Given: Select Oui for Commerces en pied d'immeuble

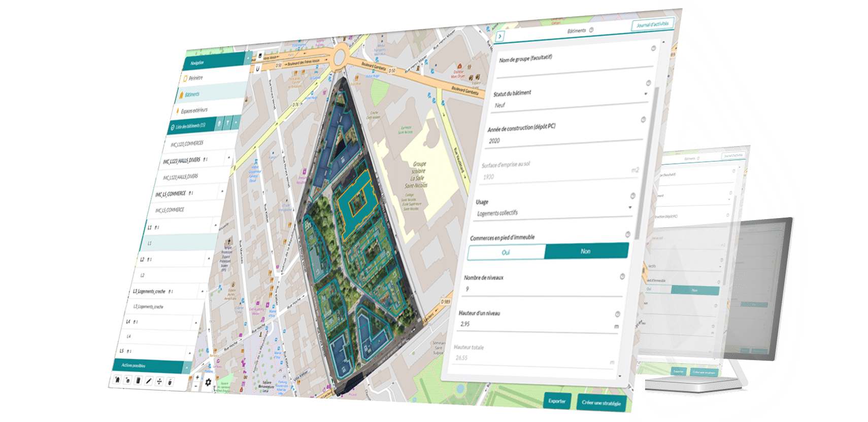Looking at the screenshot, I should coord(506,252).
